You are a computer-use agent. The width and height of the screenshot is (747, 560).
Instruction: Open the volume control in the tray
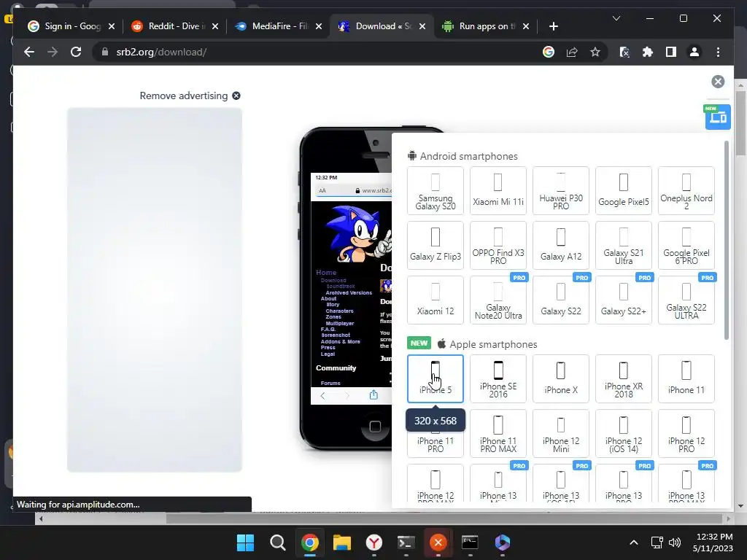tap(675, 542)
